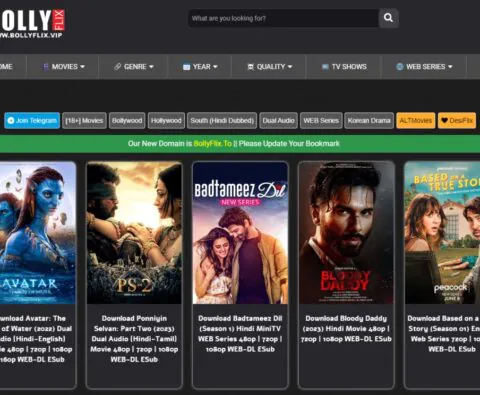Open the Avatar poster thumbnail

pos(38,233)
